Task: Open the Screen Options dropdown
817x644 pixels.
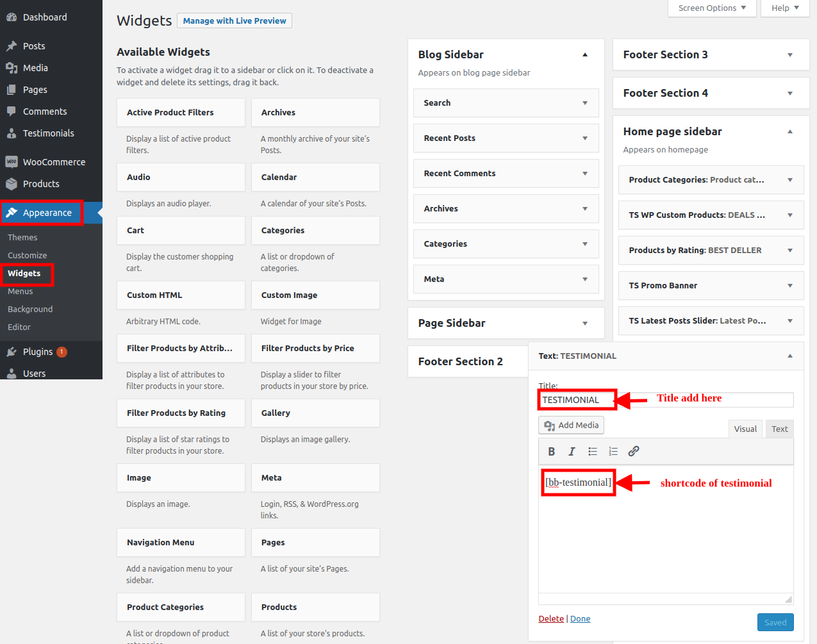Action: click(x=712, y=8)
